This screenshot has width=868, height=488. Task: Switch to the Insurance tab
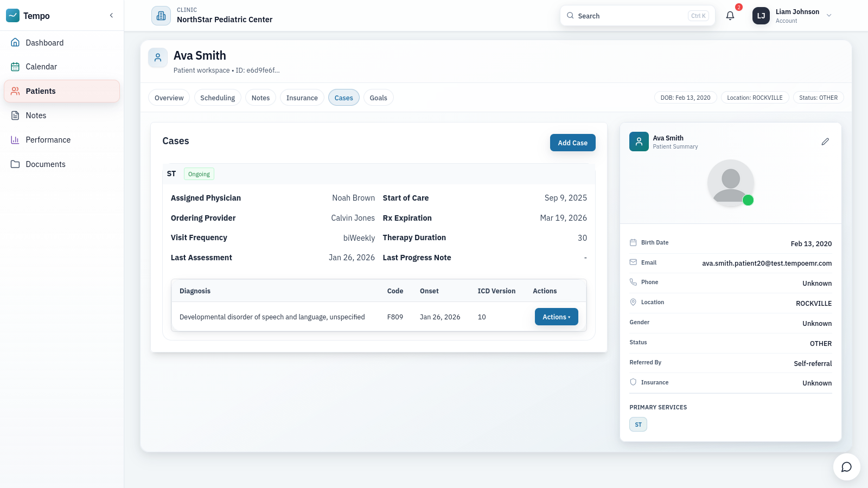click(302, 98)
